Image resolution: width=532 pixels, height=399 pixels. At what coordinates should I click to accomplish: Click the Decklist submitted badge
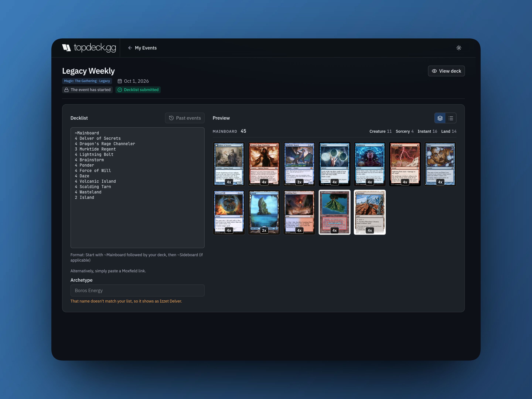pyautogui.click(x=138, y=90)
